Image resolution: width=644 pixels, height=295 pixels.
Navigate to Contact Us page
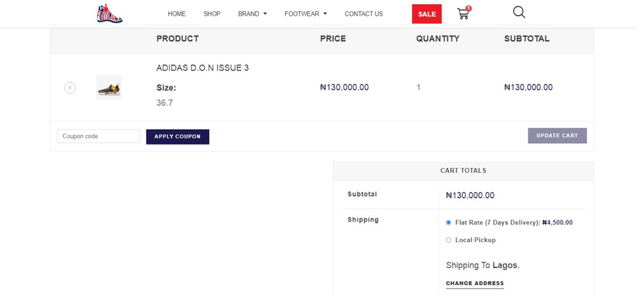[x=364, y=14]
